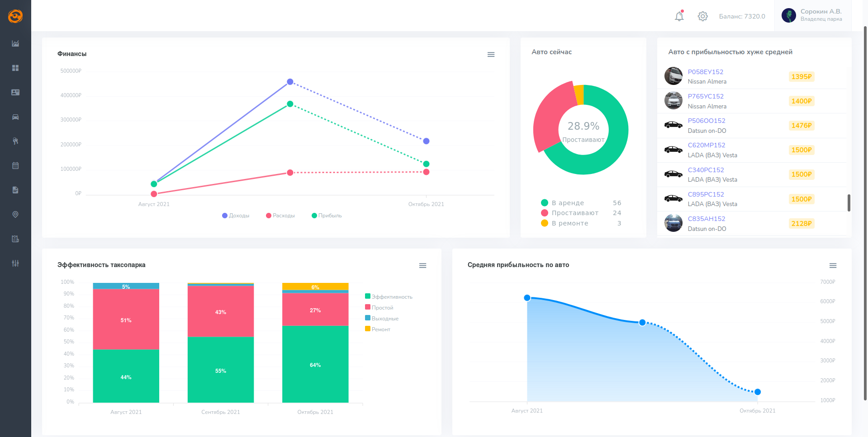Open the Средняя прибыльность по авто chart menu
868x437 pixels.
(x=833, y=265)
